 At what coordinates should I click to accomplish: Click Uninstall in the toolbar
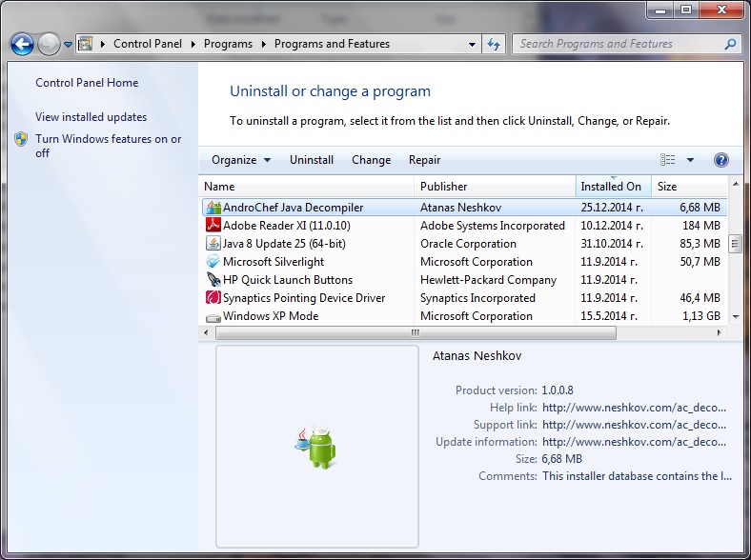[x=312, y=160]
